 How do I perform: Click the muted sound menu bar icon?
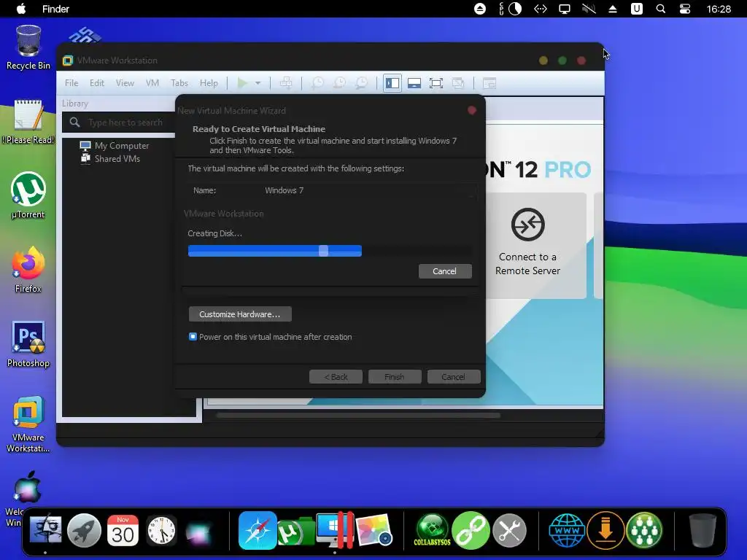[589, 9]
